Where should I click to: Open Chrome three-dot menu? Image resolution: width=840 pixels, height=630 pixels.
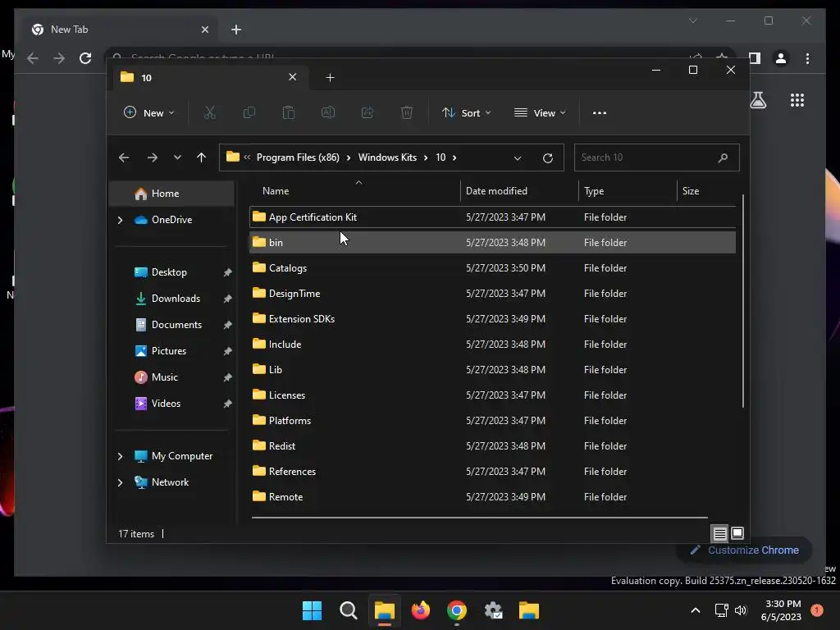pyautogui.click(x=807, y=58)
